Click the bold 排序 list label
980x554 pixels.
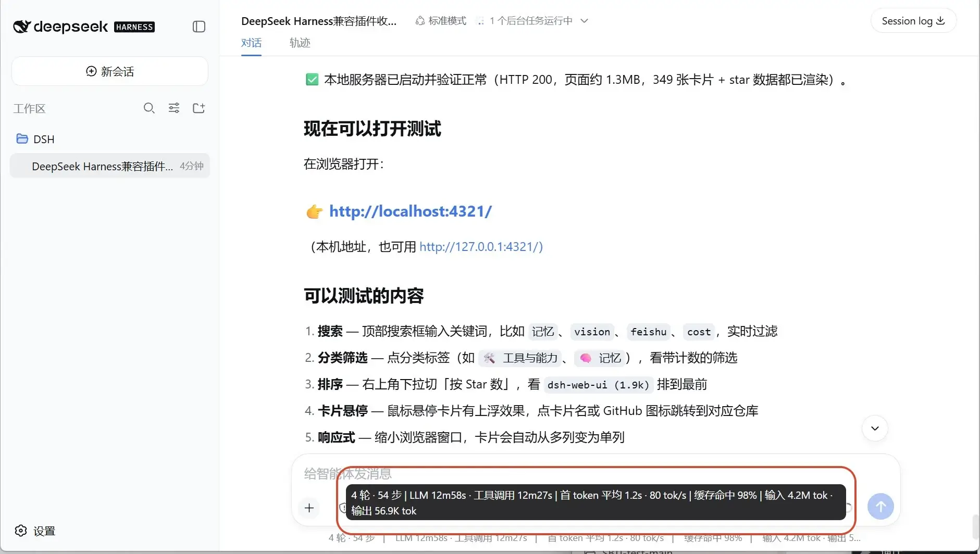(330, 384)
